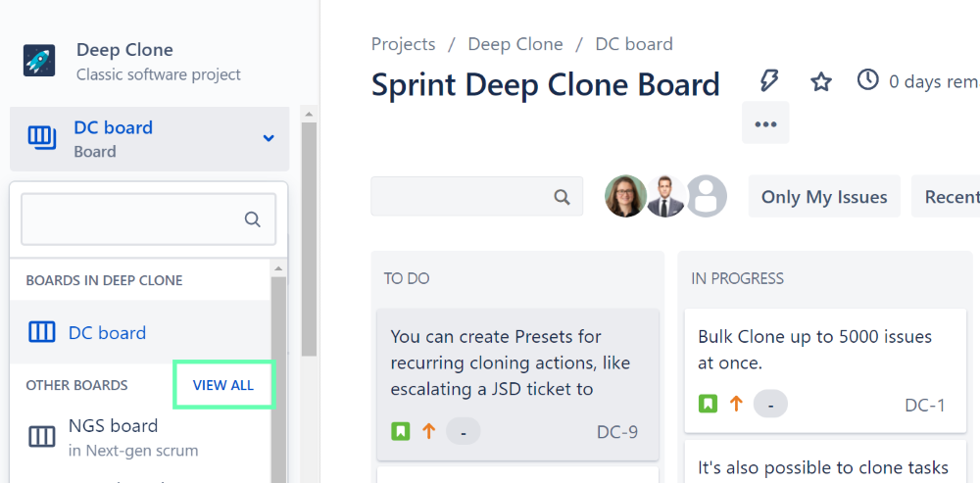Click the orange priority arrow on DC-9

point(428,431)
